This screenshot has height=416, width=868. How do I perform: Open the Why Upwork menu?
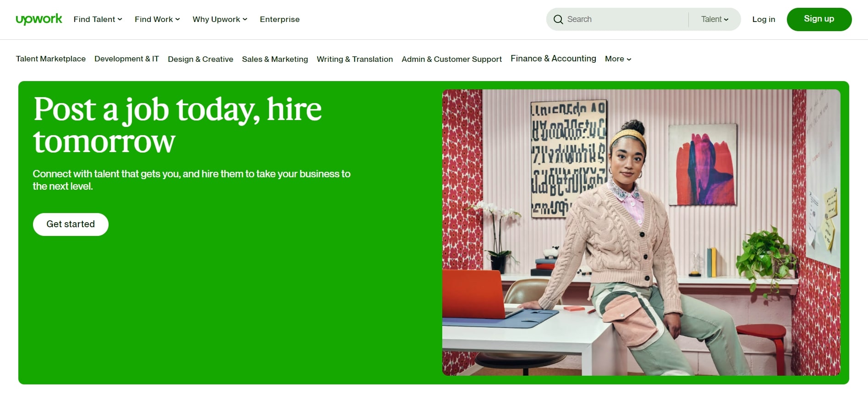pos(216,19)
